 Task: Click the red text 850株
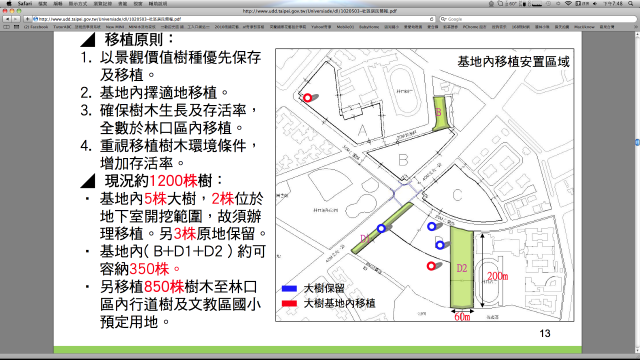click(x=164, y=287)
